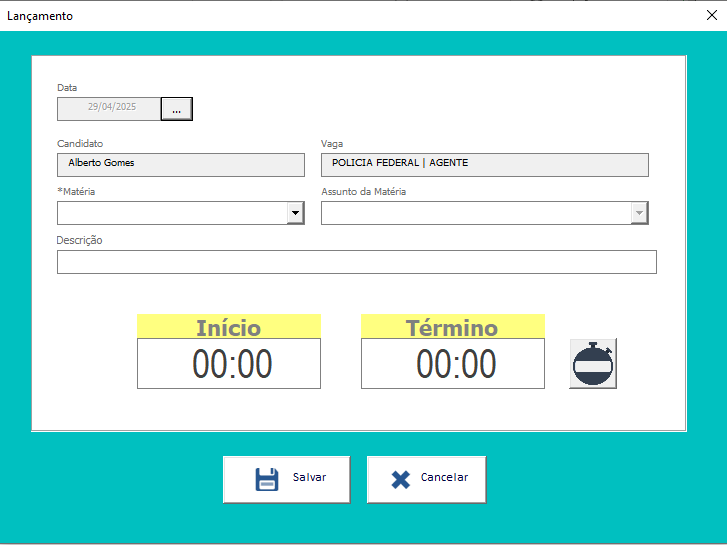This screenshot has width=727, height=545.
Task: Click the Candidato field with Alberto Gomes
Action: pyautogui.click(x=181, y=165)
